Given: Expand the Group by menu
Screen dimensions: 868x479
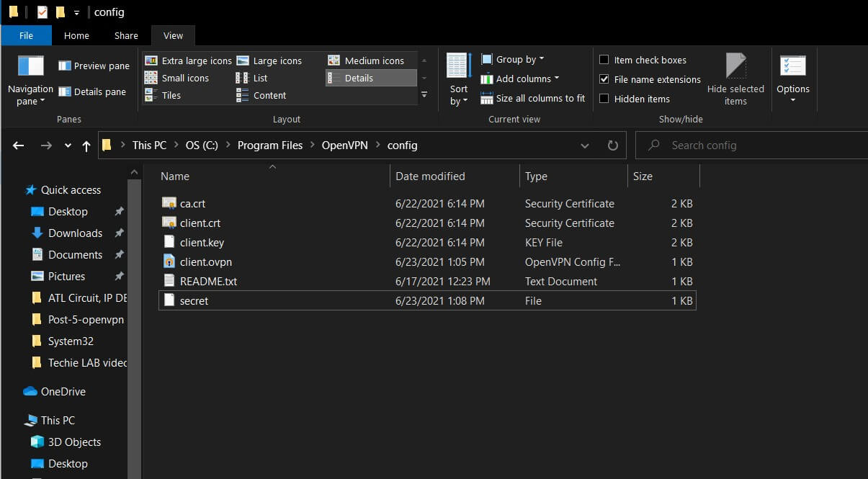Looking at the screenshot, I should tap(513, 59).
